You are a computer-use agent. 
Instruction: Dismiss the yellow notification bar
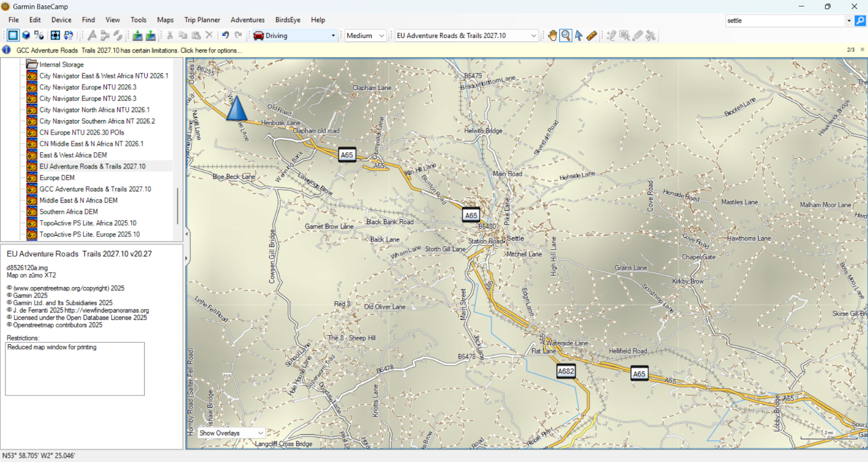(x=863, y=49)
